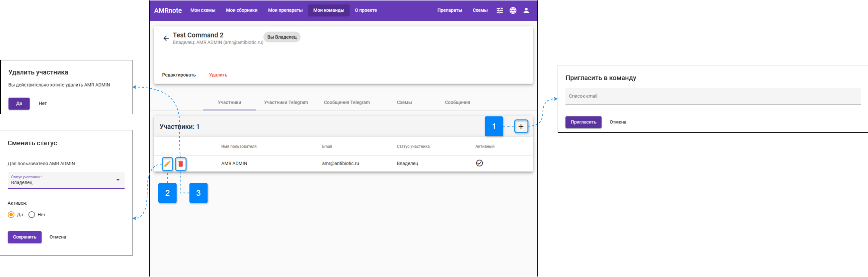Screen dimensions: 868x277
Task: Click Нет in the Удалить участника dialog
Action: (42, 104)
